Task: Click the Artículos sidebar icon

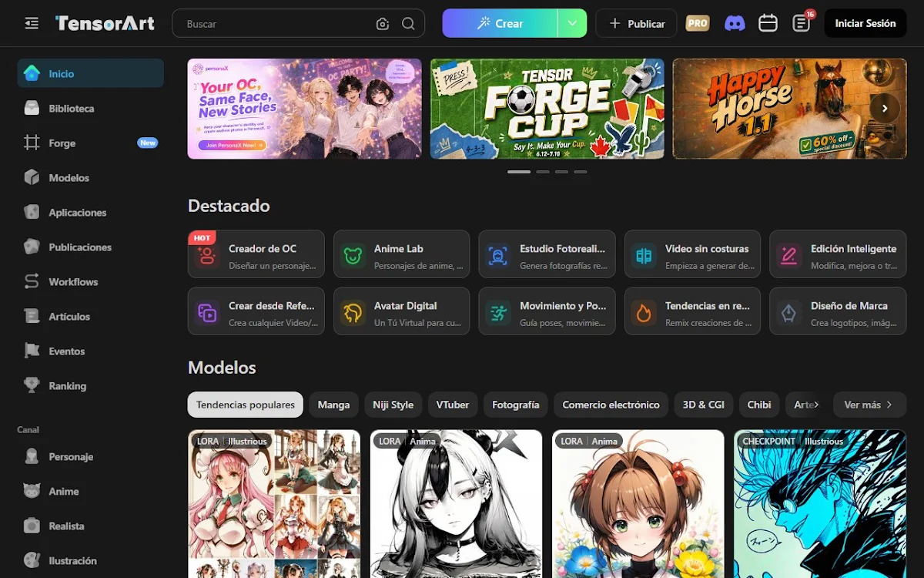Action: 32,316
